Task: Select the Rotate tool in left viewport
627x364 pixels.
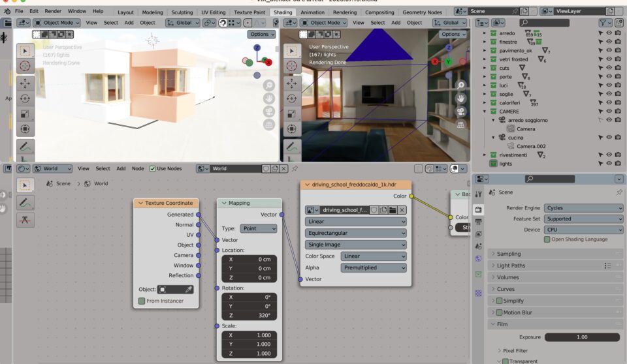Action: tap(25, 99)
